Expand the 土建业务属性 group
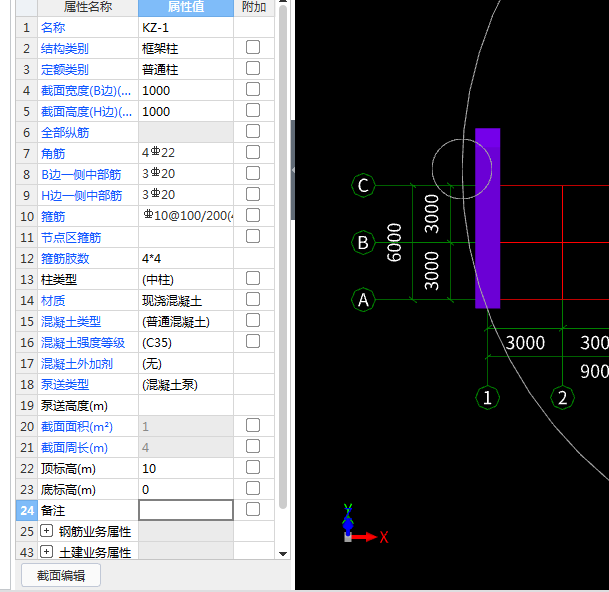The width and height of the screenshot is (609, 592). point(46,552)
